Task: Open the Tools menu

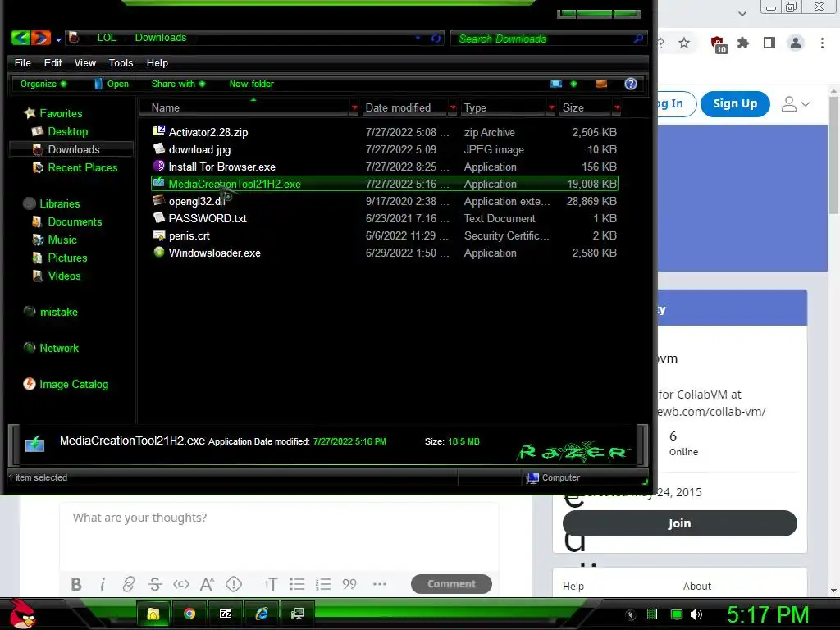Action: point(121,62)
